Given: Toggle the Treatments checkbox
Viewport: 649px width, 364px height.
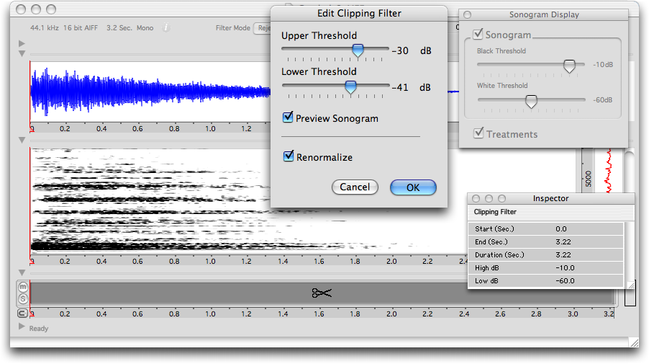Looking at the screenshot, I should 478,133.
